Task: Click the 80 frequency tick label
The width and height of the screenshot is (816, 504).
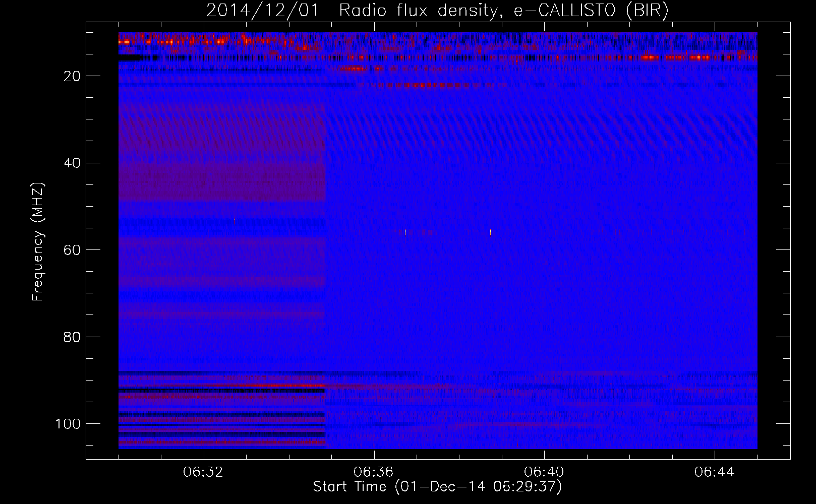Action: click(72, 337)
